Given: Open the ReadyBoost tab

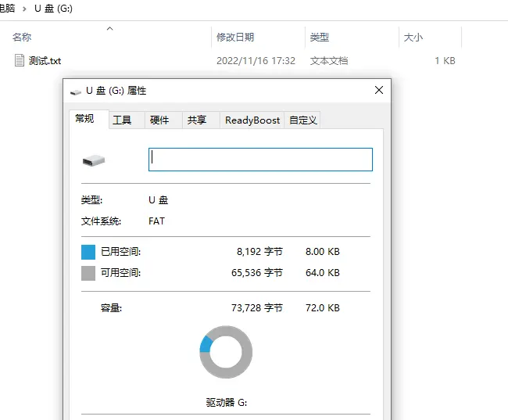Looking at the screenshot, I should coord(252,120).
